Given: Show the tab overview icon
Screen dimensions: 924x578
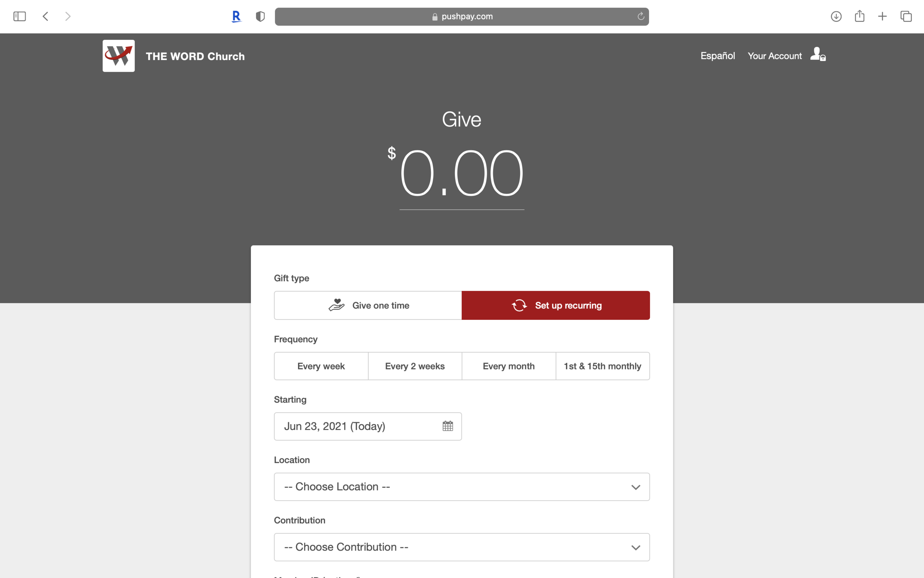Looking at the screenshot, I should click(x=906, y=16).
